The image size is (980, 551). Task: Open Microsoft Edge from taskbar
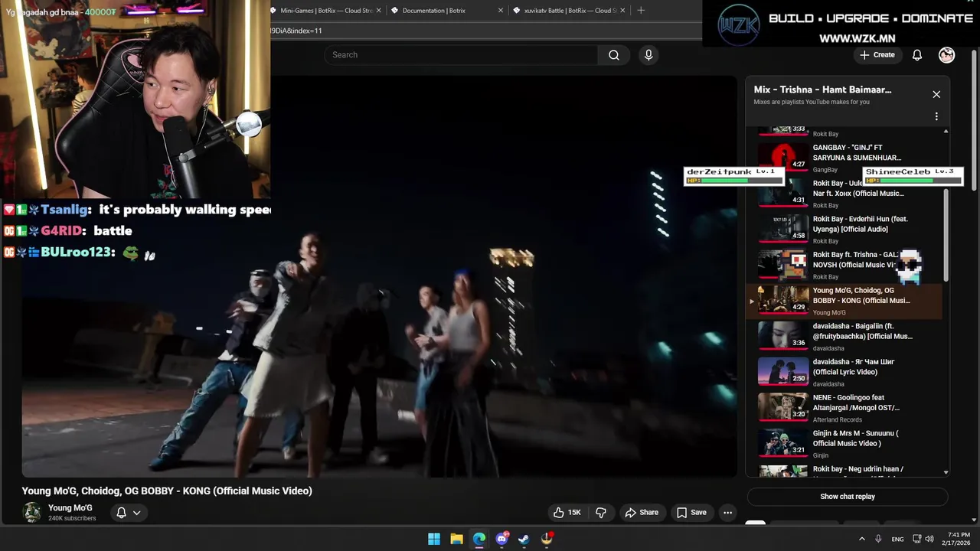pos(479,539)
